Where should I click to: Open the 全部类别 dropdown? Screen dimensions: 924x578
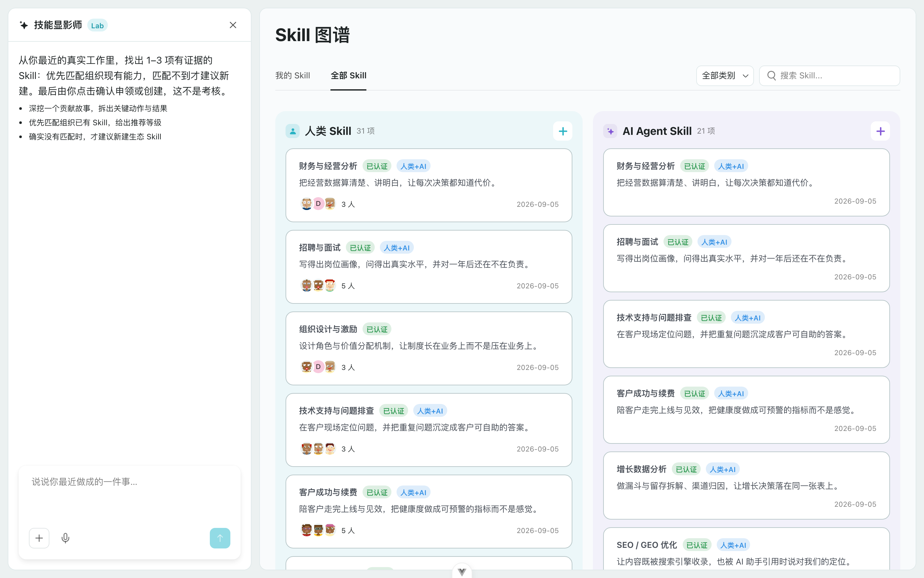click(x=725, y=76)
